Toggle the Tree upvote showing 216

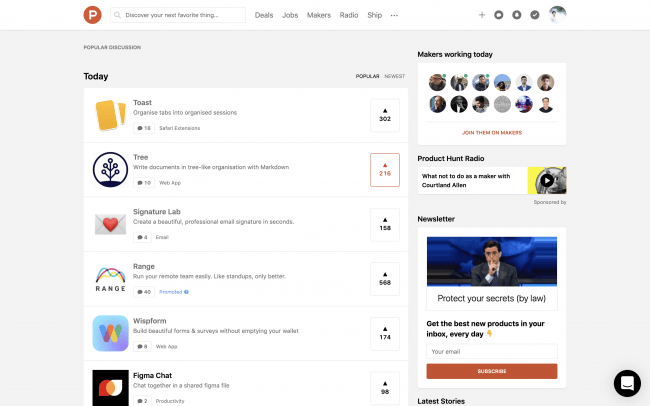coord(385,170)
